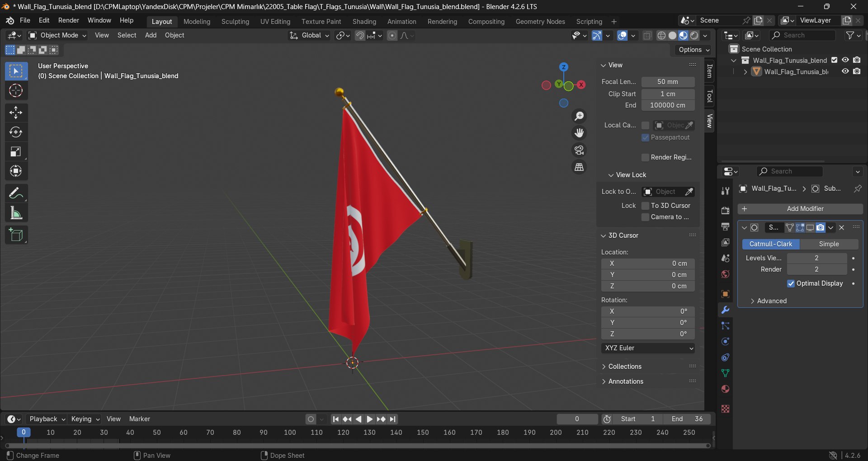
Task: Open the Render properties tab icon
Action: pyautogui.click(x=725, y=211)
